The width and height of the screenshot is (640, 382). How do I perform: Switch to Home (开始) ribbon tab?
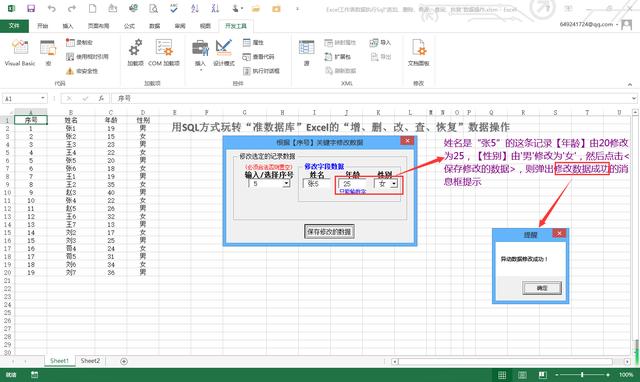42,26
